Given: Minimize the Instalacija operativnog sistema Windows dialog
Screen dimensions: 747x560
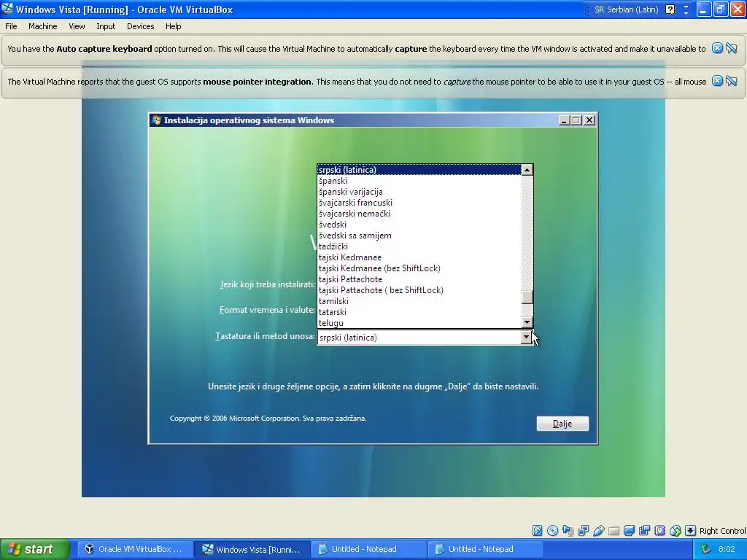Looking at the screenshot, I should pyautogui.click(x=564, y=120).
